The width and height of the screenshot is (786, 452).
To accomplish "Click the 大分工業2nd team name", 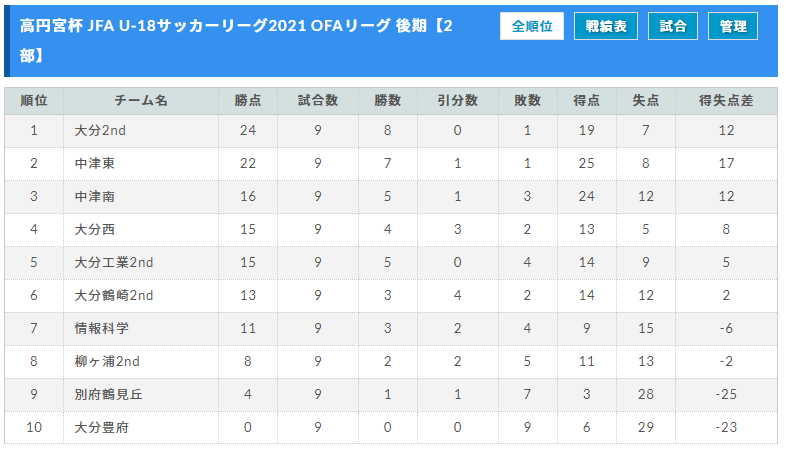I will (x=114, y=263).
